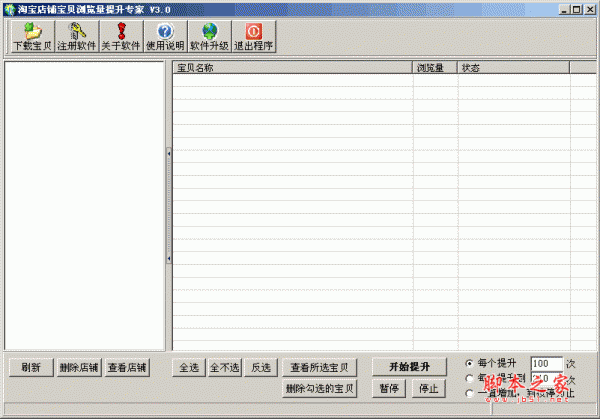The width and height of the screenshot is (600, 419).
Task: Close the window
Action: 590,10
